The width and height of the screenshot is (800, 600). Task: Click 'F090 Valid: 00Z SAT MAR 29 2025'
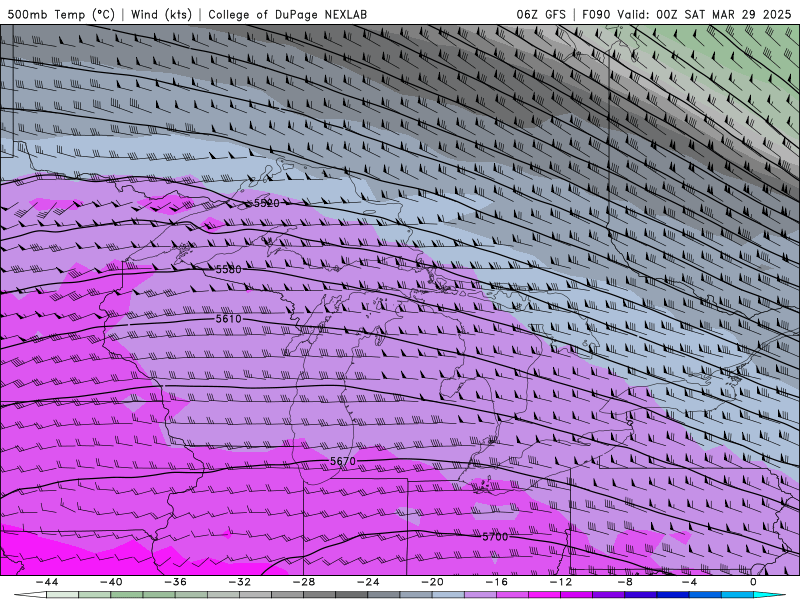pos(687,14)
